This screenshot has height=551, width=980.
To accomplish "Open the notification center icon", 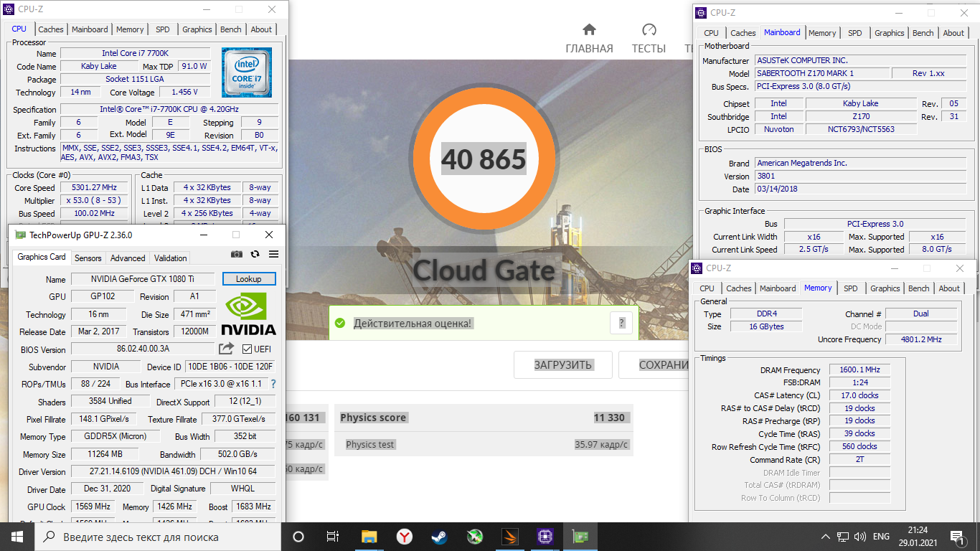I will (957, 537).
